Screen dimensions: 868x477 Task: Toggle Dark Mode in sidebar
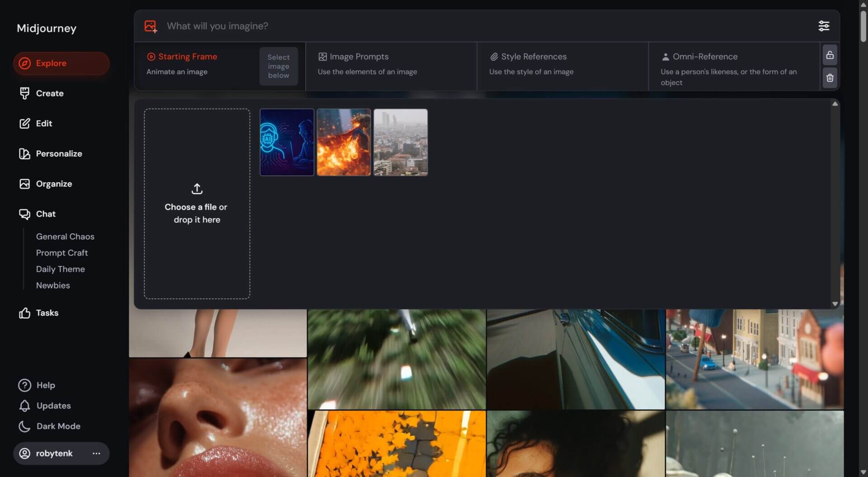[58, 426]
